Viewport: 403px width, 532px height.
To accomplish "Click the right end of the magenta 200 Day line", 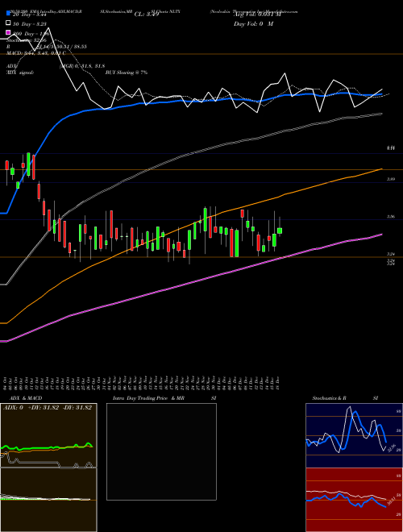I will tap(381, 234).
